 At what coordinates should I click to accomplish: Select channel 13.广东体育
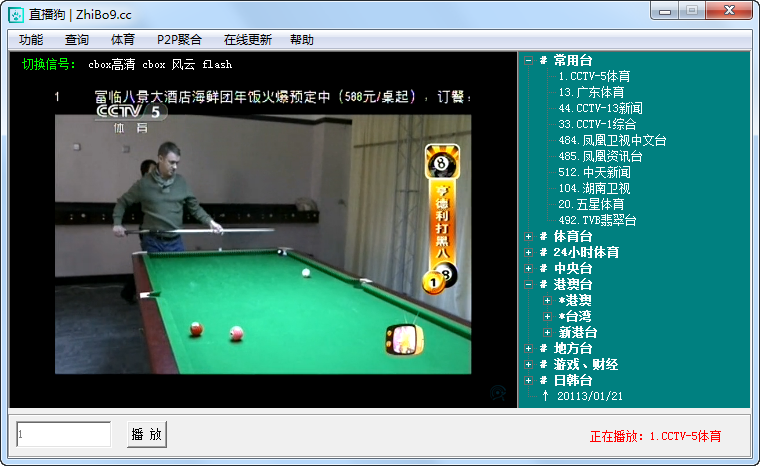[591, 93]
